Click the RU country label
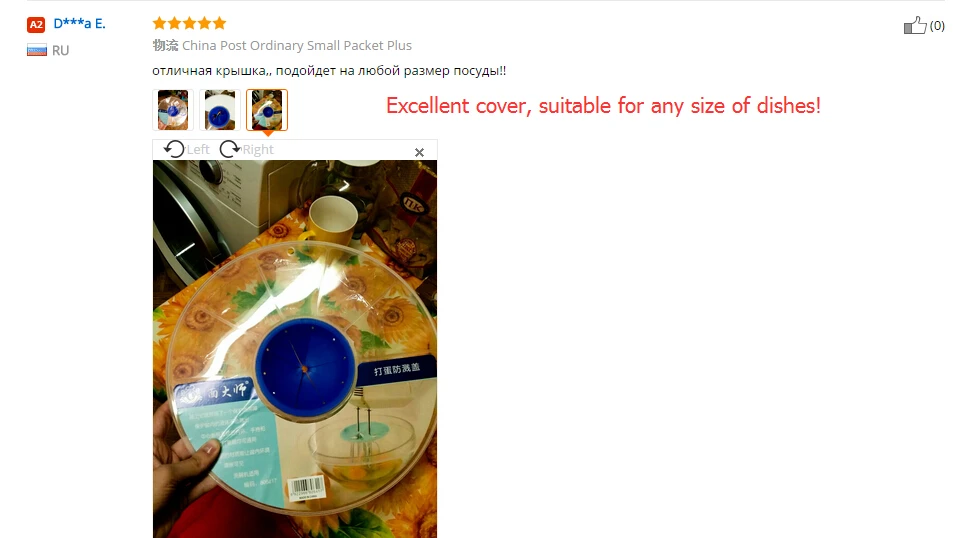 (60, 51)
